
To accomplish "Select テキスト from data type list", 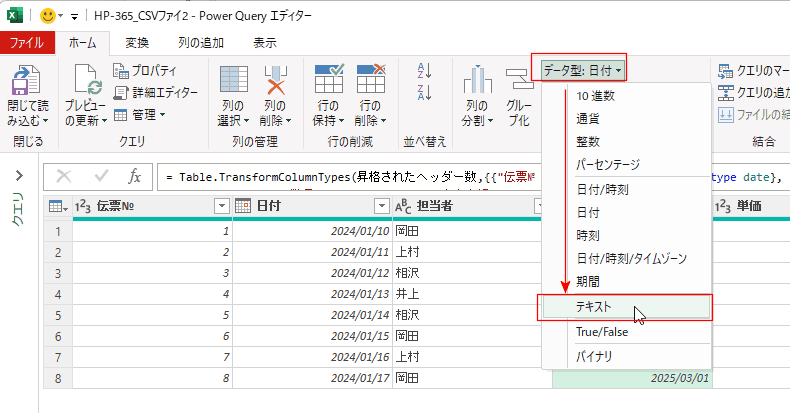I will click(x=593, y=308).
